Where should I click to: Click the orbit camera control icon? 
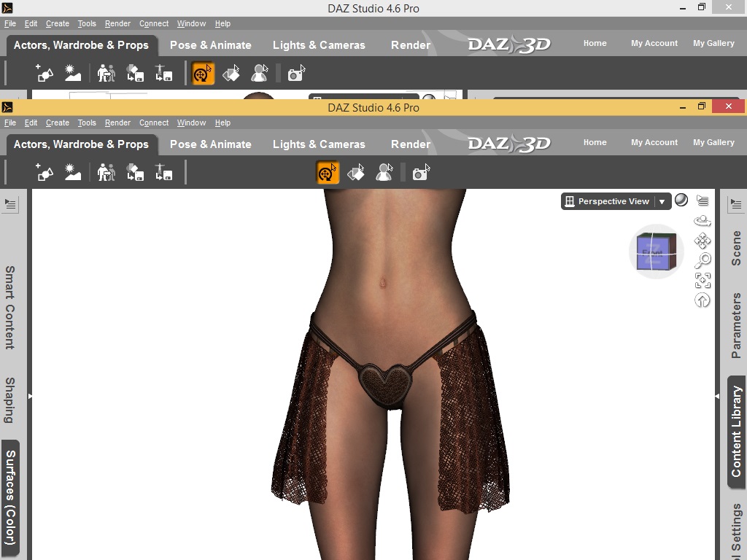tap(703, 221)
